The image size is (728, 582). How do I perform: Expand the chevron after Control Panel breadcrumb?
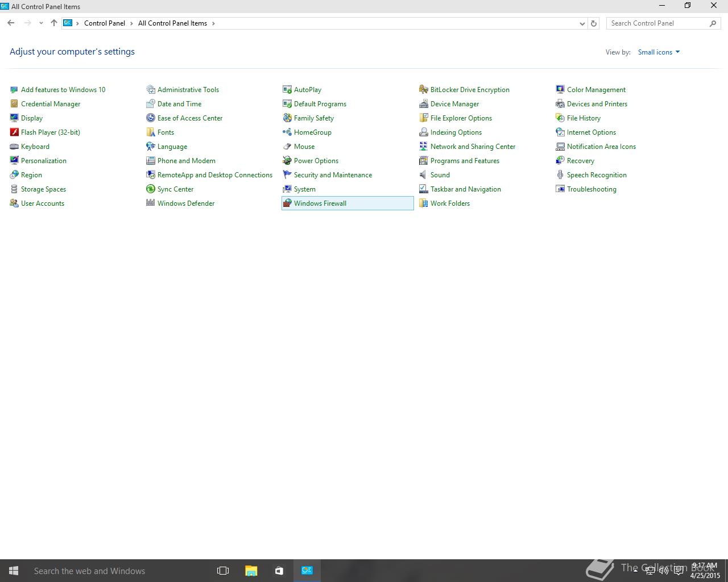[x=131, y=23]
